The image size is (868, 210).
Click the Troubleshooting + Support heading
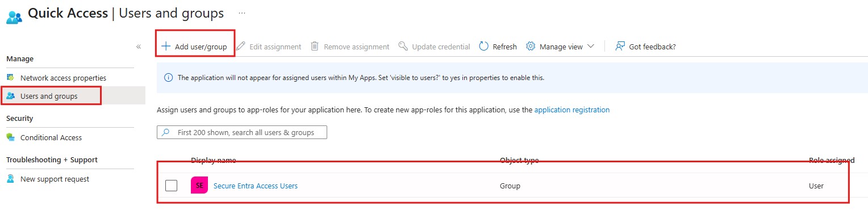[52, 159]
